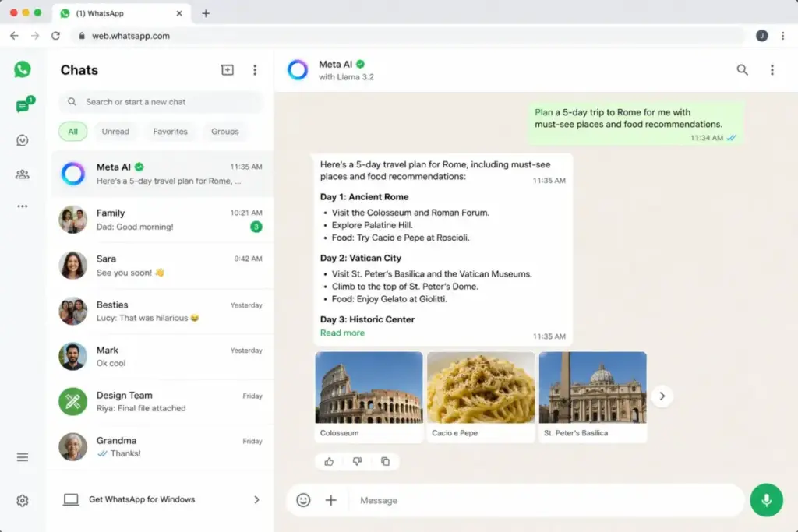Open the Family group chat
The width and height of the screenshot is (798, 532).
coord(162,220)
